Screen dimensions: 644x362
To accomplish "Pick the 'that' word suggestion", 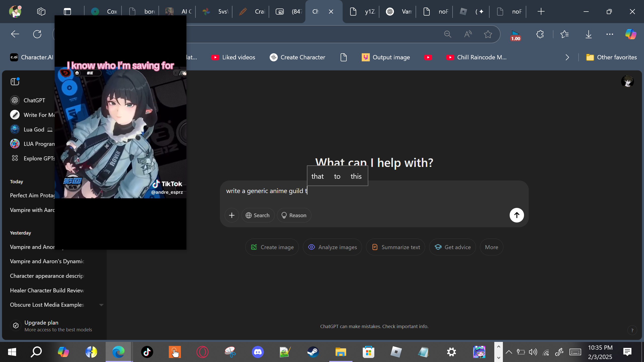I will point(317,176).
